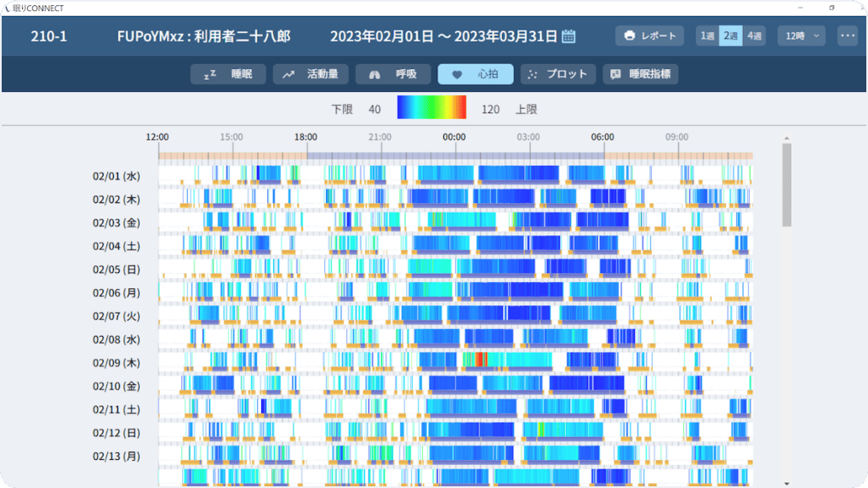The image size is (868, 488).
Task: Open the 12時 start time dropdown
Action: tap(801, 37)
